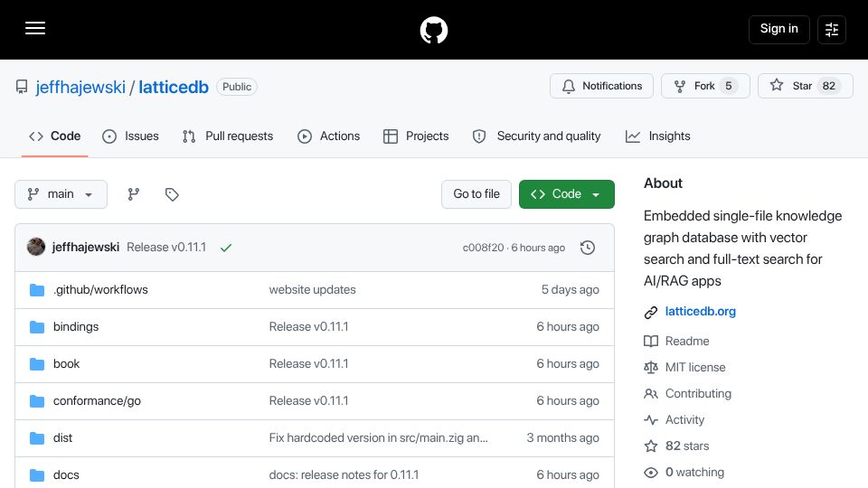Viewport: 868px width, 488px height.
Task: Click the '5 days ago' timestamp
Action: point(571,289)
